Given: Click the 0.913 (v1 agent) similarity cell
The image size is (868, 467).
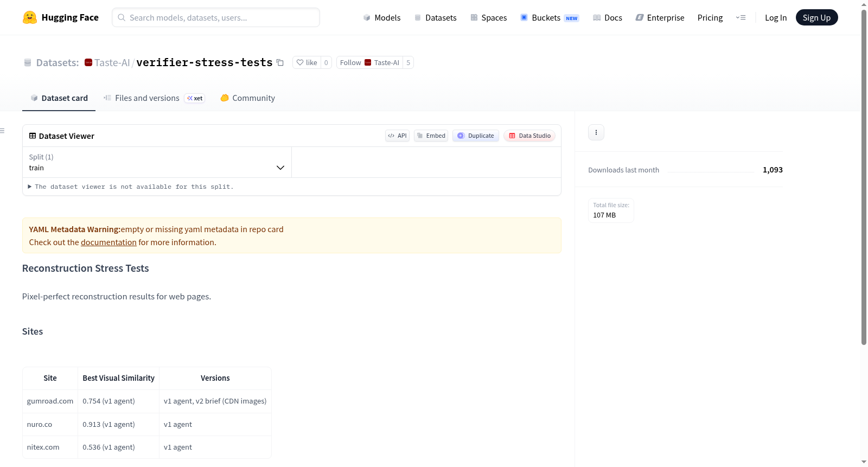Looking at the screenshot, I should point(118,425).
